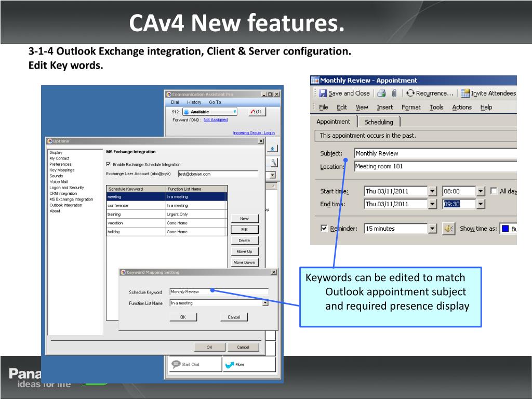Select Logon and Security in Options list
This screenshot has height=399, width=532.
click(66, 187)
